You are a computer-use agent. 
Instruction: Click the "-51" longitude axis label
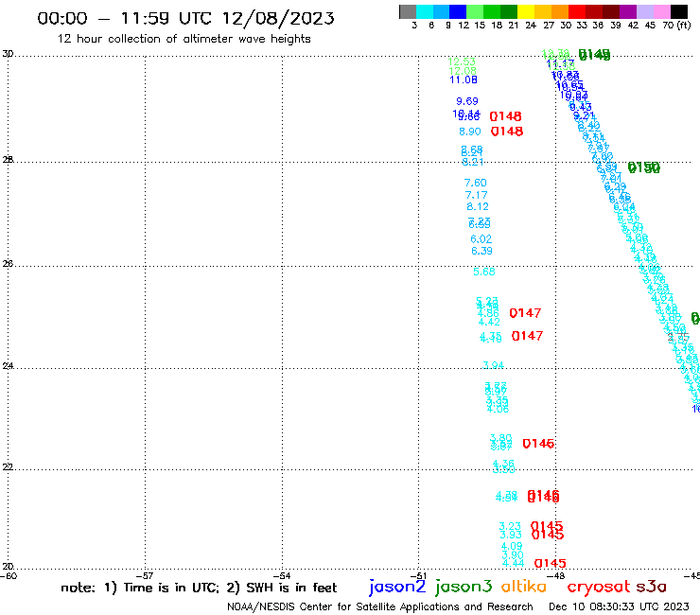[418, 575]
